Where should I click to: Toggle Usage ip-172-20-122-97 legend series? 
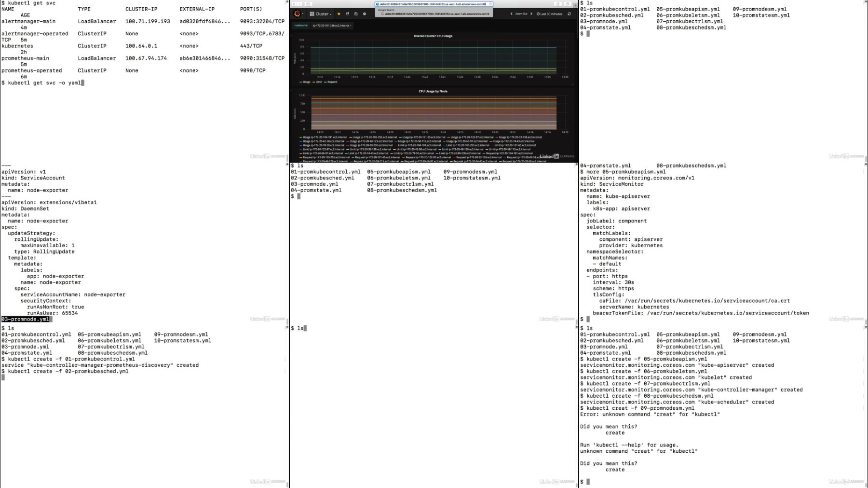[471, 137]
